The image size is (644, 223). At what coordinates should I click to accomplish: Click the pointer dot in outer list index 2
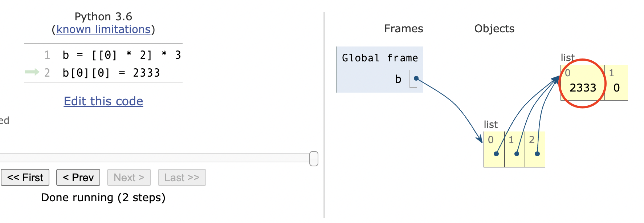click(537, 154)
